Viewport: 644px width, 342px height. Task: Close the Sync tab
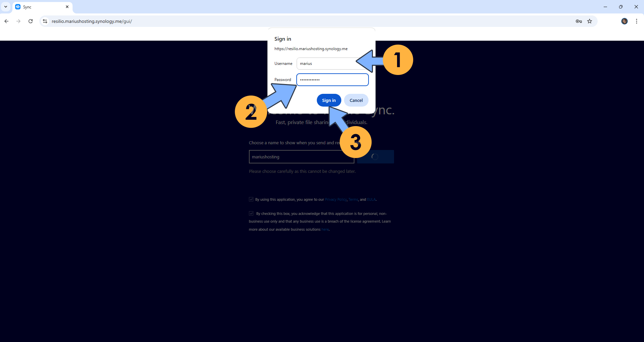click(x=67, y=7)
